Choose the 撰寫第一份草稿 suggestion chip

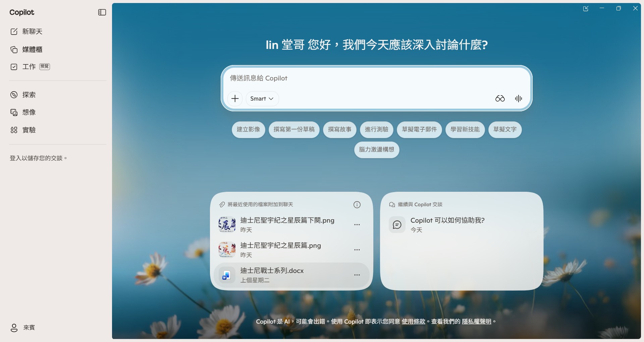click(294, 129)
